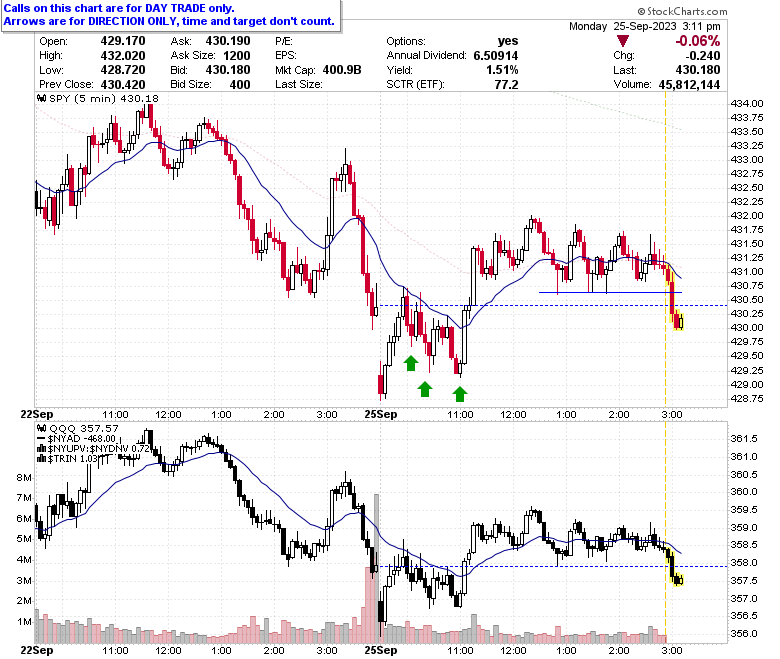Screen dimensions: 780x659
Task: Click the 434.00 price axis label
Action: pyautogui.click(x=746, y=103)
